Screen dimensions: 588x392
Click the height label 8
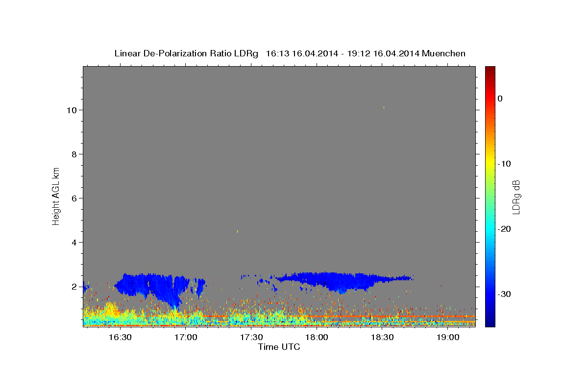coord(74,154)
